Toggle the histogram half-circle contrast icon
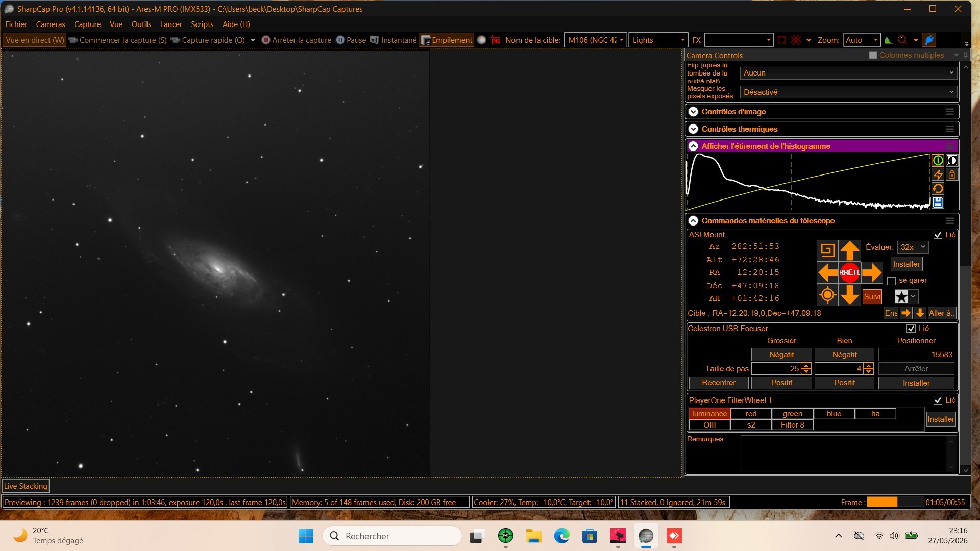The width and height of the screenshot is (980, 551). pyautogui.click(x=952, y=160)
